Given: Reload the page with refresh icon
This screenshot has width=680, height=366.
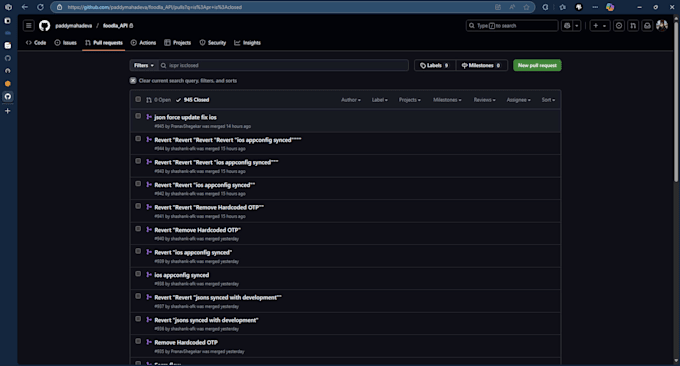Looking at the screenshot, I should (40, 7).
